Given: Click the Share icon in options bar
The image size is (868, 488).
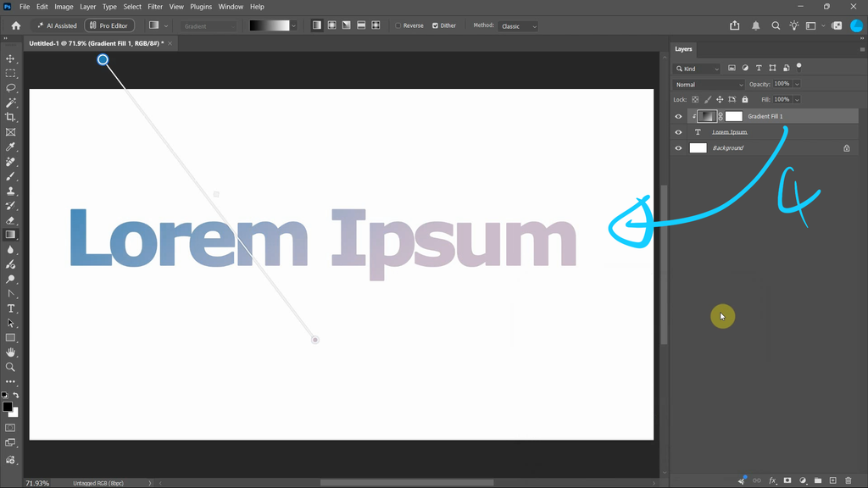Looking at the screenshot, I should click(735, 25).
